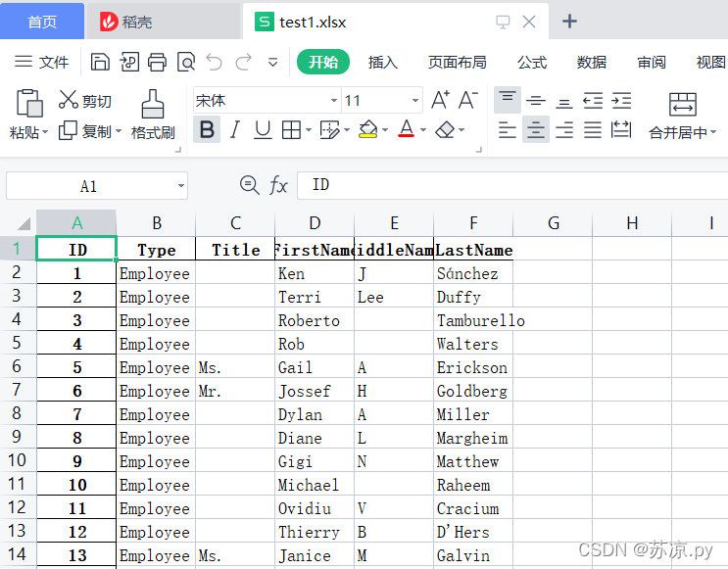Click the fx insert function icon
Screen dimensions: 728x569
pyautogui.click(x=278, y=185)
